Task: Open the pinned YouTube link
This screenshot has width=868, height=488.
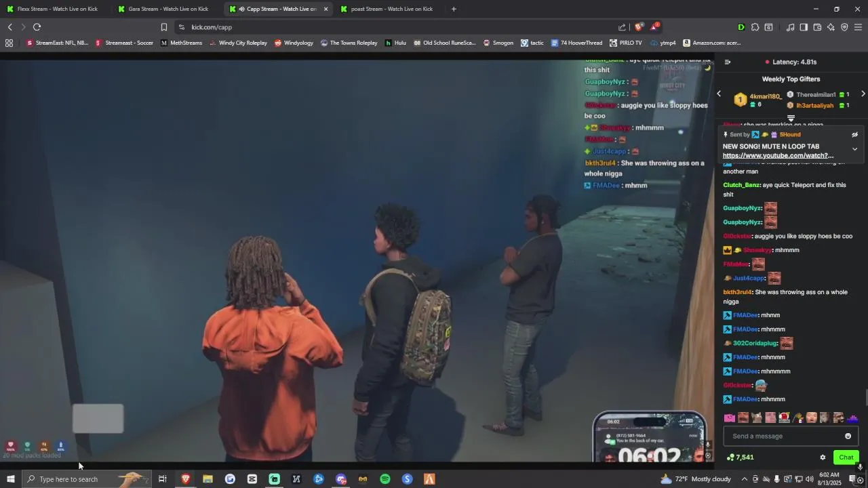Action: (x=778, y=156)
